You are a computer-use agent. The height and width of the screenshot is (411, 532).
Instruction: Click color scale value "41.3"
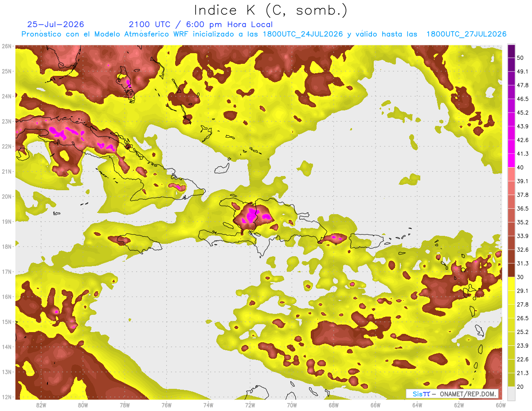(x=523, y=154)
